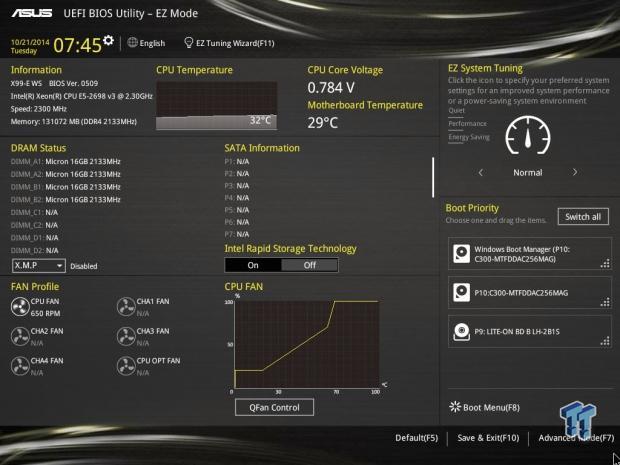Select the CPU FAN fan icon
620x465 pixels.
click(20, 307)
